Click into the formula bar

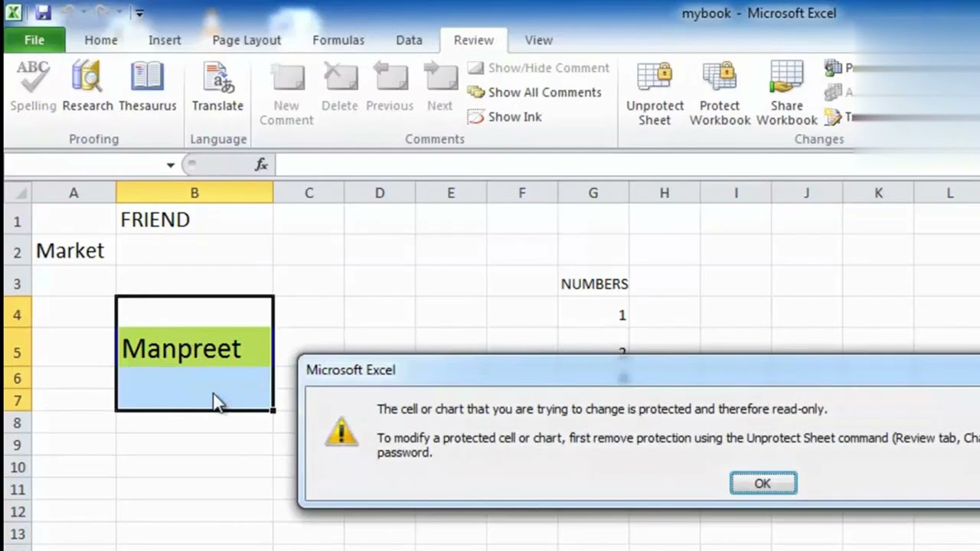[x=627, y=165]
